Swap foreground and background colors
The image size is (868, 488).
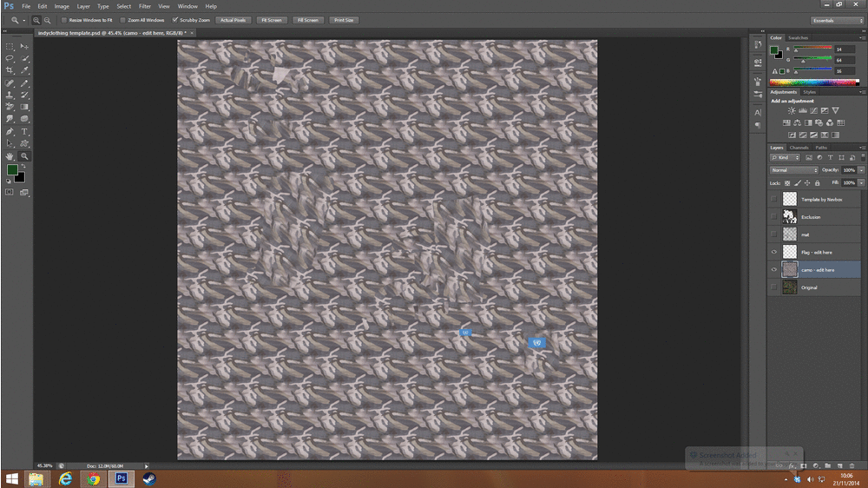coord(23,166)
